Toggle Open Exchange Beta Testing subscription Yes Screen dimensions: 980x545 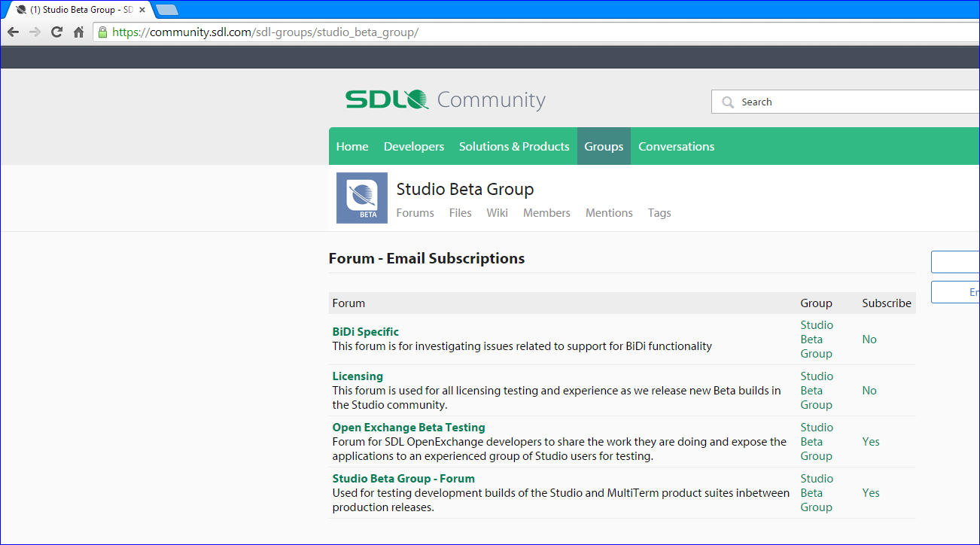(871, 442)
